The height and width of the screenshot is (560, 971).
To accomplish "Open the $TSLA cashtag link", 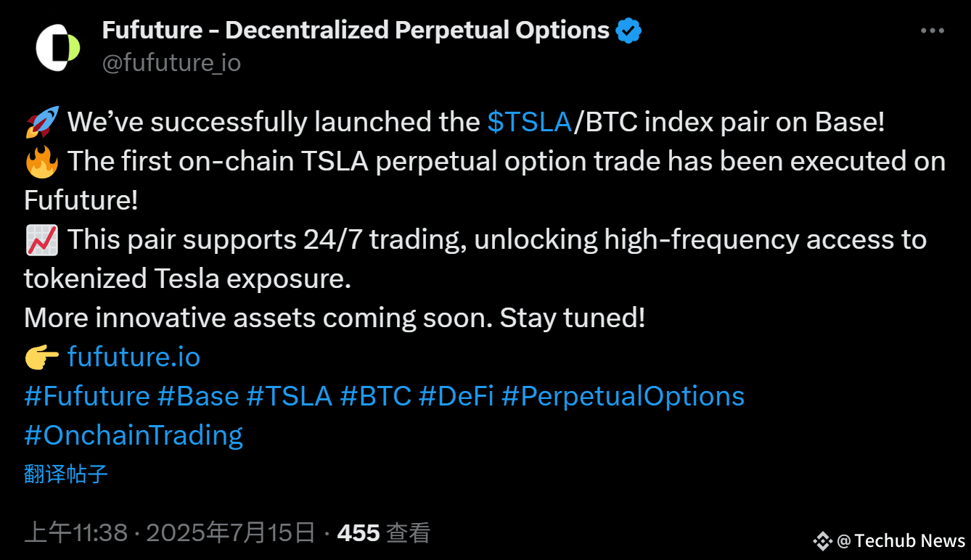I will pyautogui.click(x=530, y=123).
